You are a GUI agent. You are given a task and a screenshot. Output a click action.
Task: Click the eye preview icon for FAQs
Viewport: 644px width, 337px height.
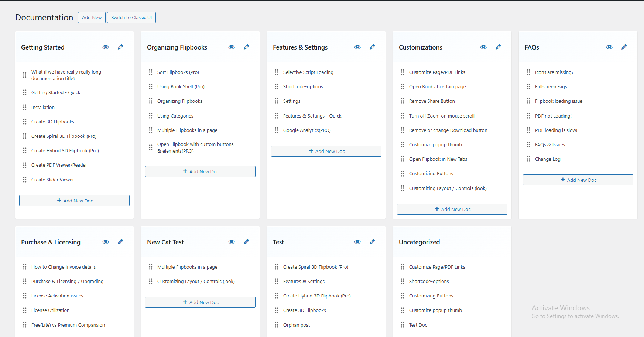point(609,47)
